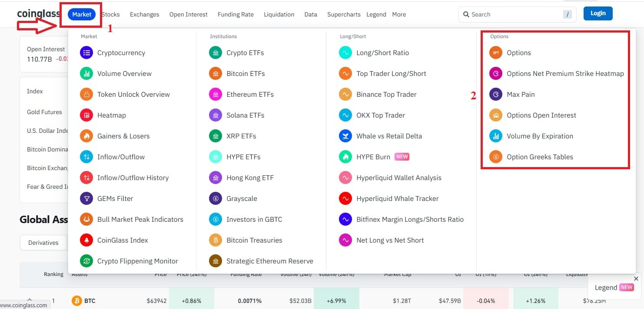Screen dimensions: 644x309
Task: Click the orange BTC coin icon
Action: click(77, 301)
